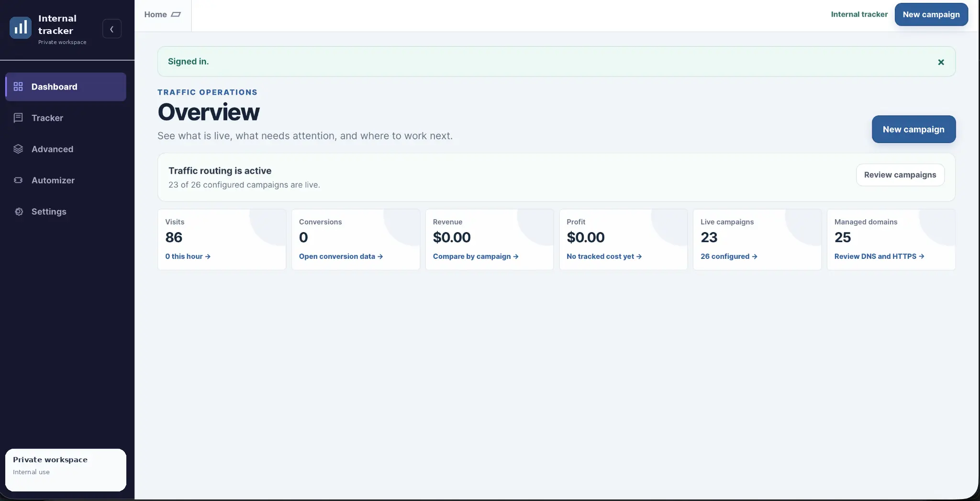This screenshot has width=980, height=501.
Task: Dismiss the Signed in notification
Action: [x=941, y=62]
